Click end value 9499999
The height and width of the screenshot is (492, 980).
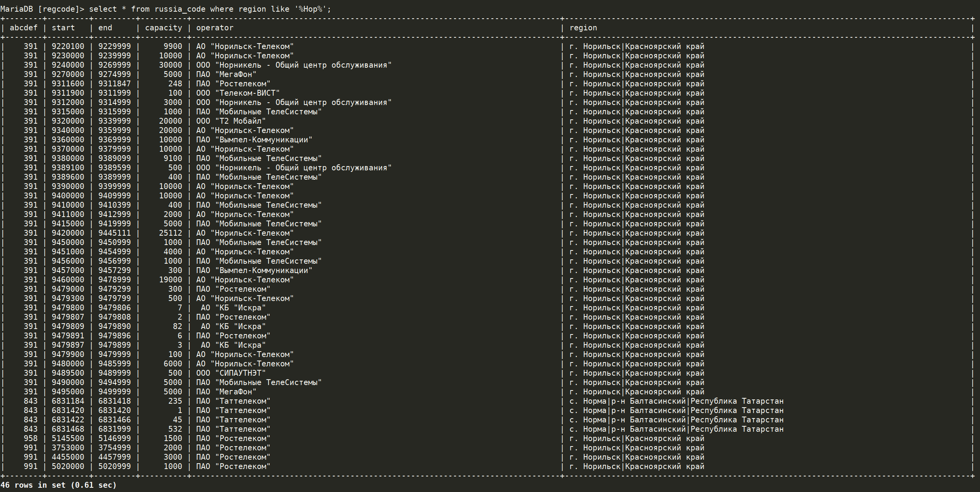[115, 392]
